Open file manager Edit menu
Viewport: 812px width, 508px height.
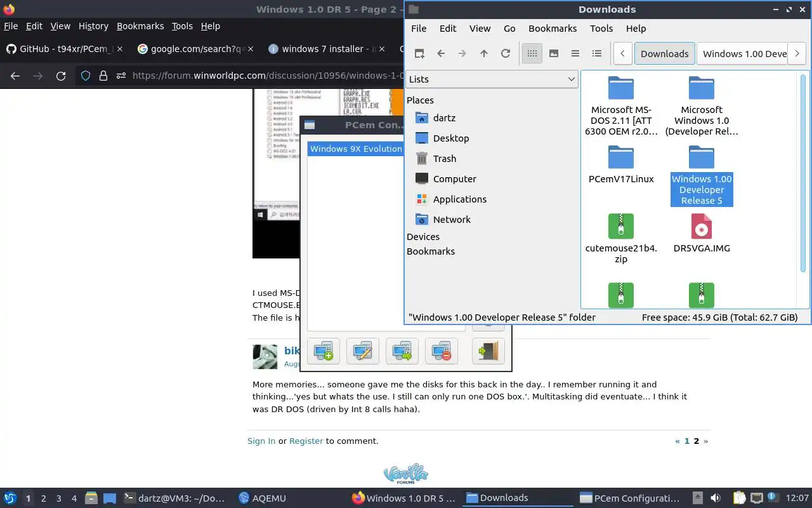448,28
